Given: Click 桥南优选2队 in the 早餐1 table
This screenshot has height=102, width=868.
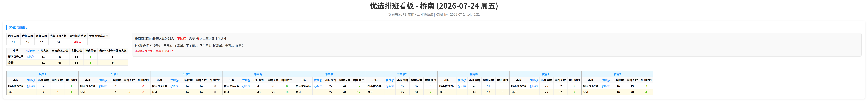Looking at the screenshot, I should (x=88, y=86).
